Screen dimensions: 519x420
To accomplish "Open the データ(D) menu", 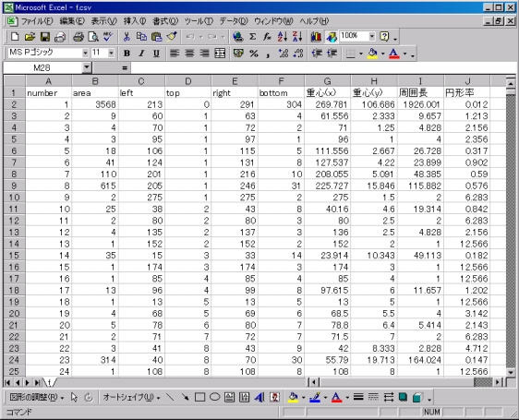I will click(x=234, y=21).
